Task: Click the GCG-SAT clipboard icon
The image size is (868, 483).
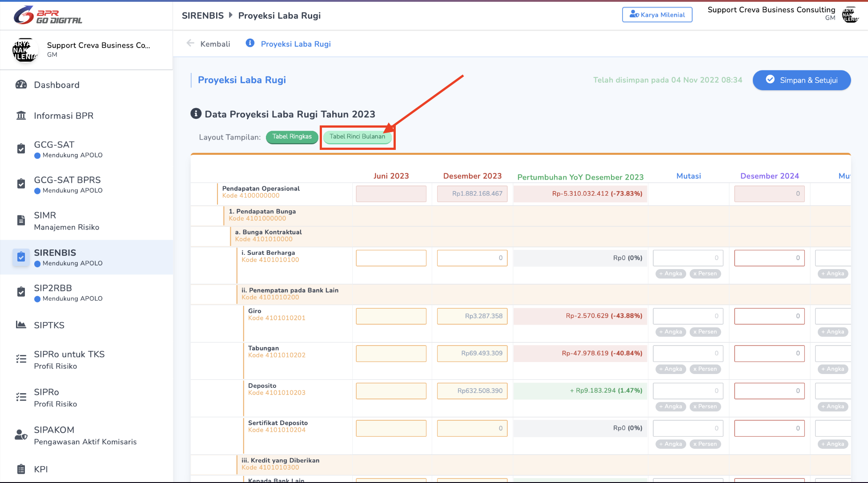Action: click(x=21, y=149)
